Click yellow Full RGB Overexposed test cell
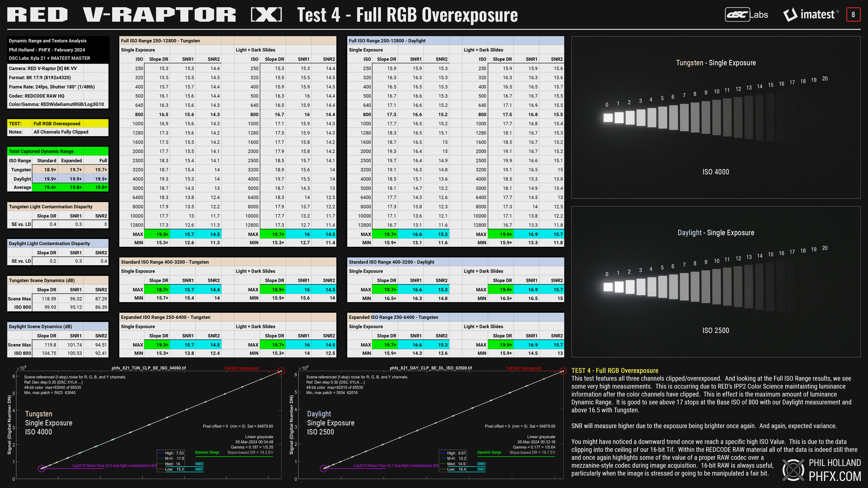 pyautogui.click(x=57, y=124)
